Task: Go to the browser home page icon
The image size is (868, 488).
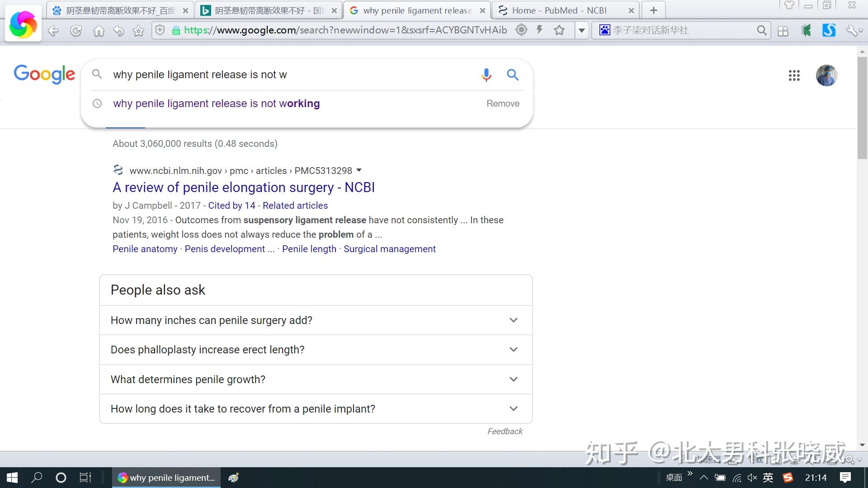Action: 99,31
